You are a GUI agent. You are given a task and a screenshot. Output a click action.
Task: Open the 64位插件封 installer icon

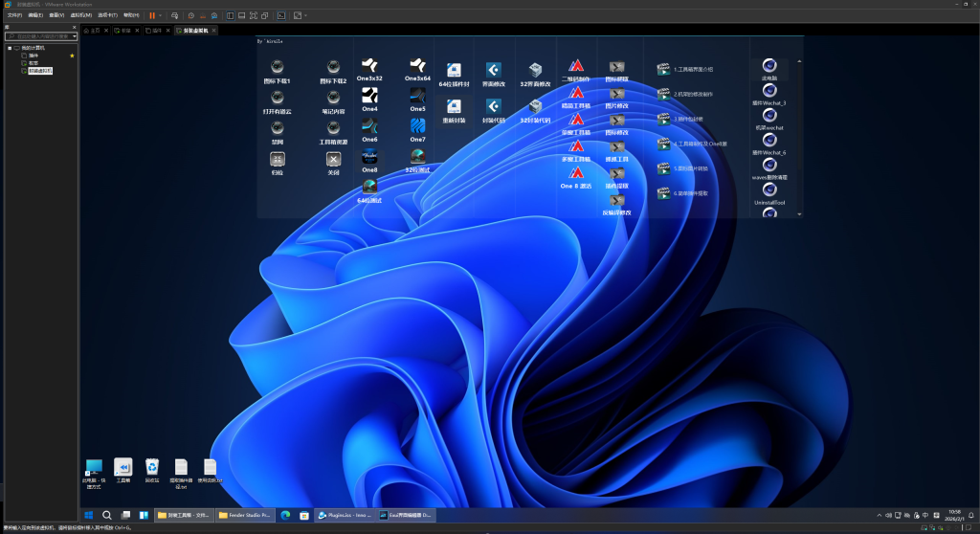(x=454, y=71)
